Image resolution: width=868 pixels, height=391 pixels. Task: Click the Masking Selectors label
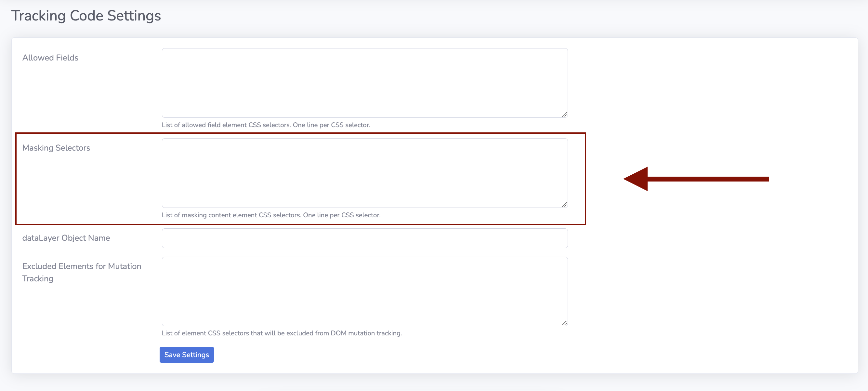(56, 148)
